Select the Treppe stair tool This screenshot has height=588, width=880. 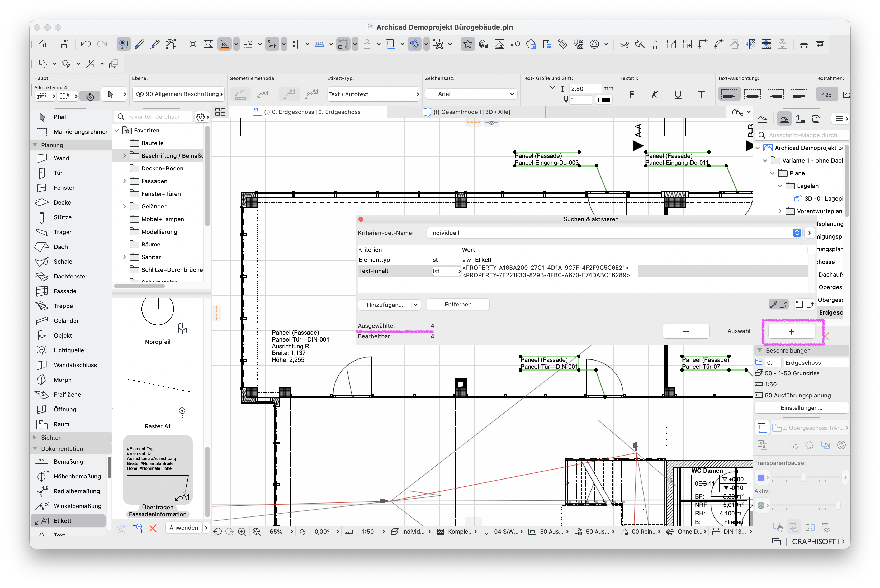(x=63, y=306)
